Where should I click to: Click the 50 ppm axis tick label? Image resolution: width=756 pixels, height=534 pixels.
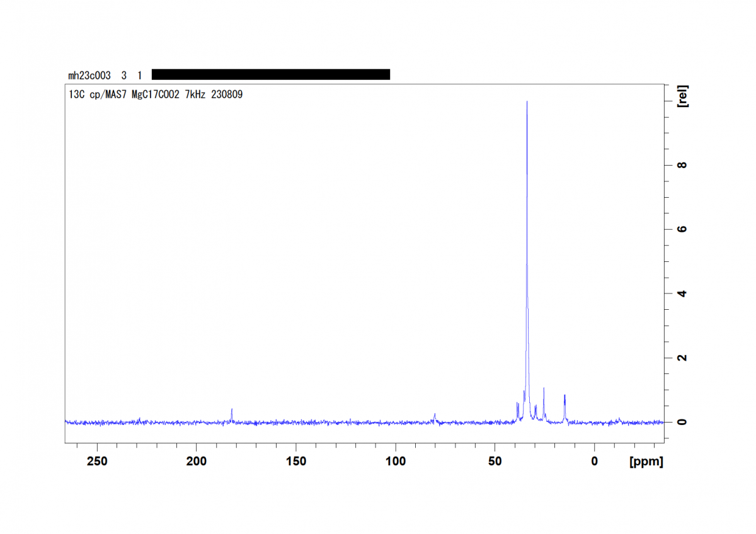point(495,462)
